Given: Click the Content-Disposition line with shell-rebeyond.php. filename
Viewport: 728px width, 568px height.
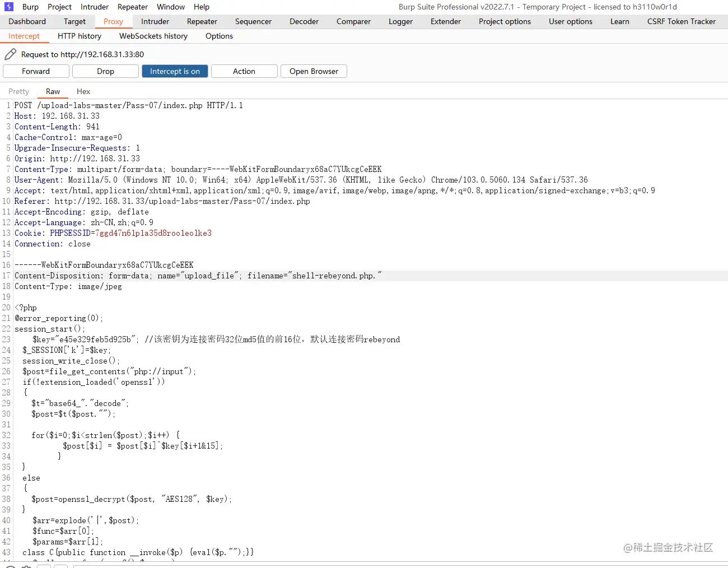Looking at the screenshot, I should 198,276.
